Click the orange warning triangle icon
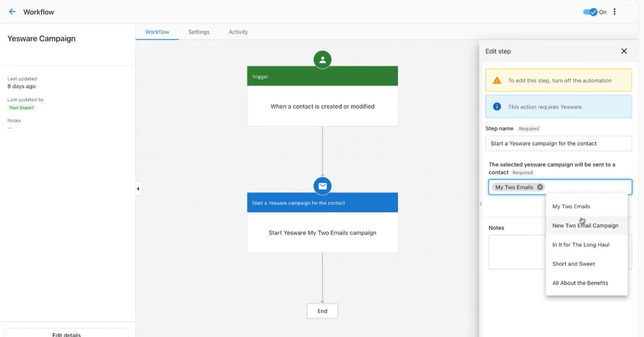 [x=497, y=80]
